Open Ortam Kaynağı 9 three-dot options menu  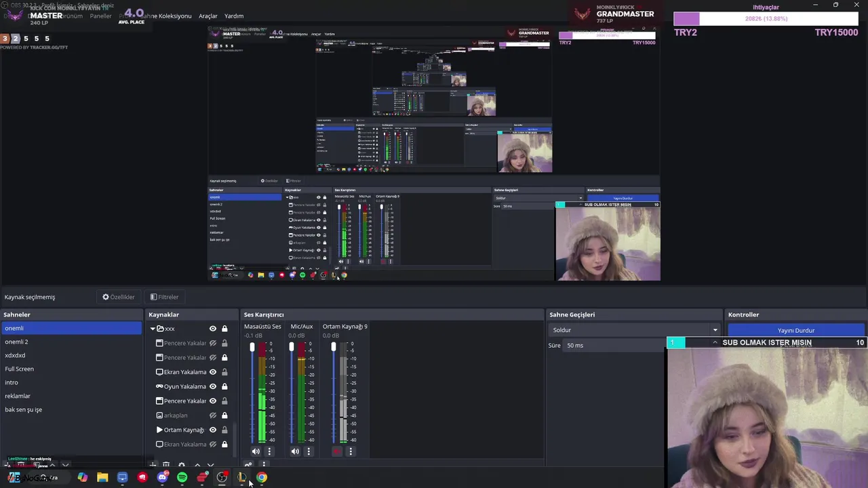pos(350,451)
